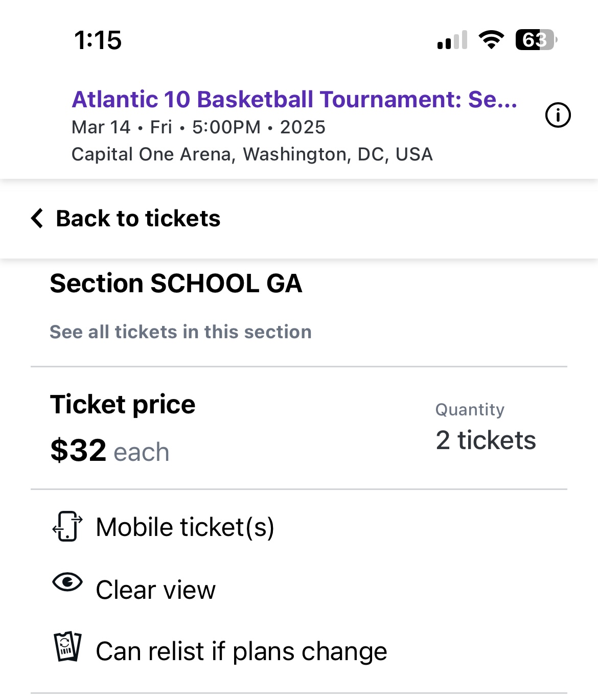Go back via Back to tickets
Viewport: 598px width, 700px height.
coord(138,219)
